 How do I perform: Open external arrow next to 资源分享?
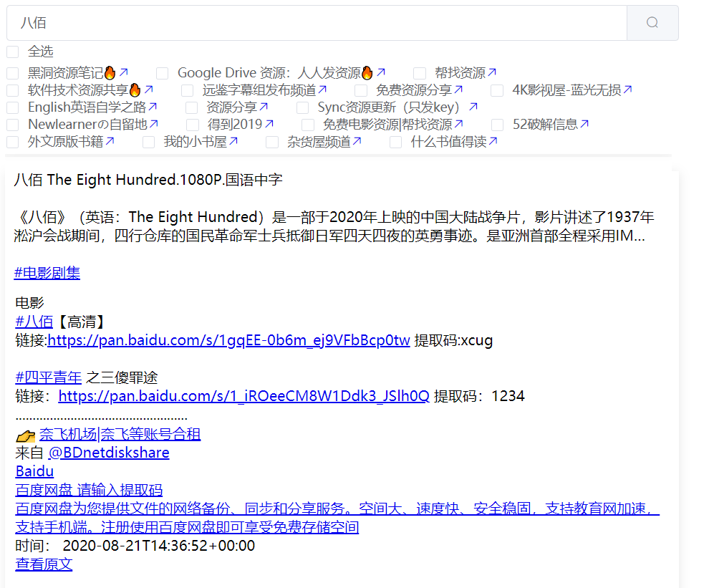point(264,107)
